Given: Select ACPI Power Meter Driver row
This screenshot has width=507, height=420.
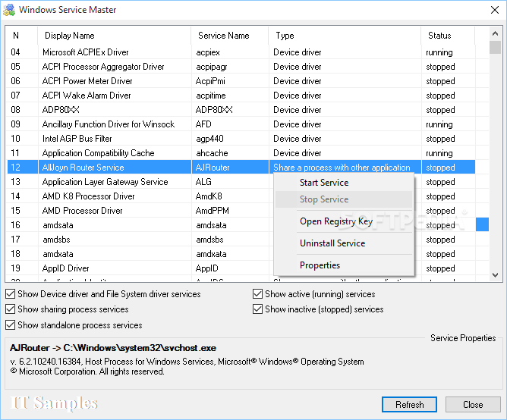Looking at the screenshot, I should (241, 81).
